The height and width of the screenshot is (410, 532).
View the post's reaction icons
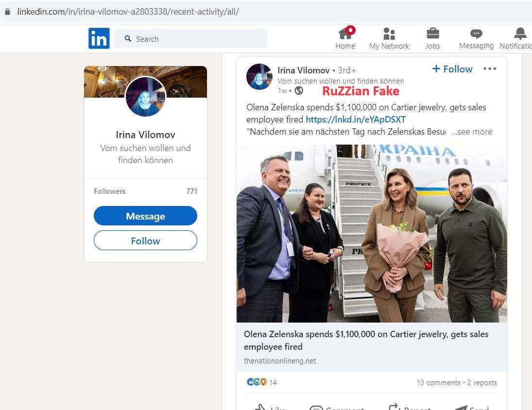(x=257, y=382)
